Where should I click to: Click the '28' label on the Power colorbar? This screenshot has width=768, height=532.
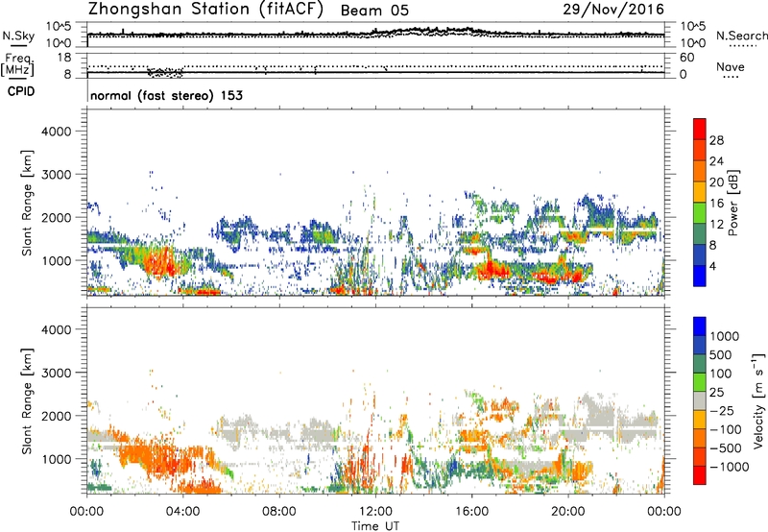(x=716, y=140)
